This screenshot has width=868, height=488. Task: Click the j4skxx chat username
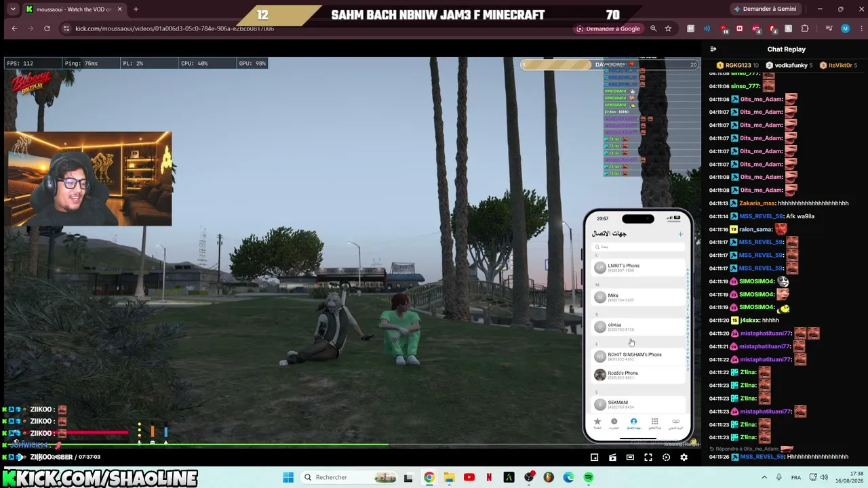coord(750,320)
